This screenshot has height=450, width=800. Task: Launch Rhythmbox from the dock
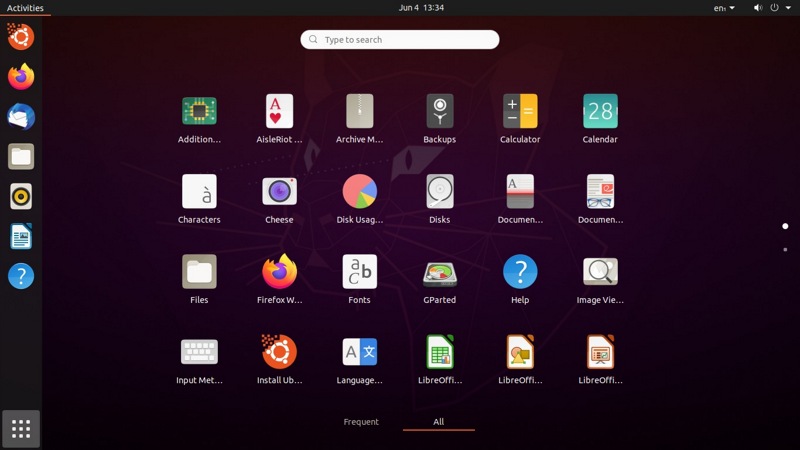pyautogui.click(x=21, y=196)
